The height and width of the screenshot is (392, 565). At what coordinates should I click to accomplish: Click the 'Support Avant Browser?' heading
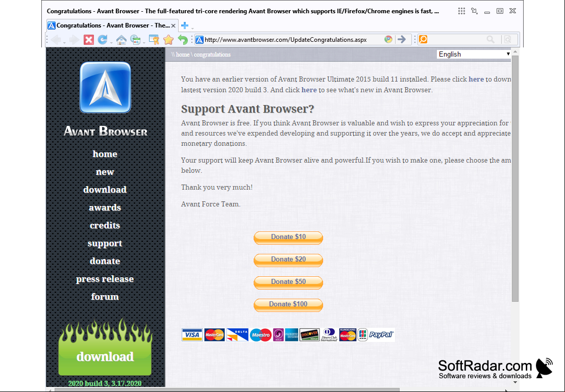tap(248, 109)
